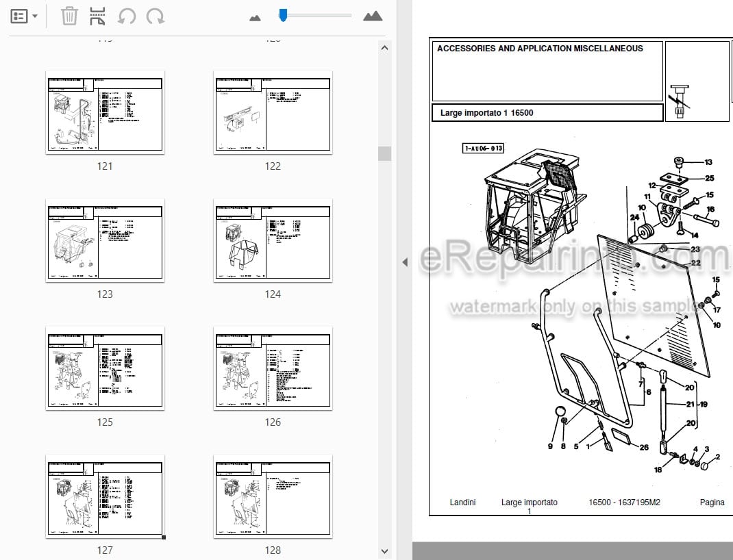Click the page label 128
The image size is (733, 560).
click(273, 550)
